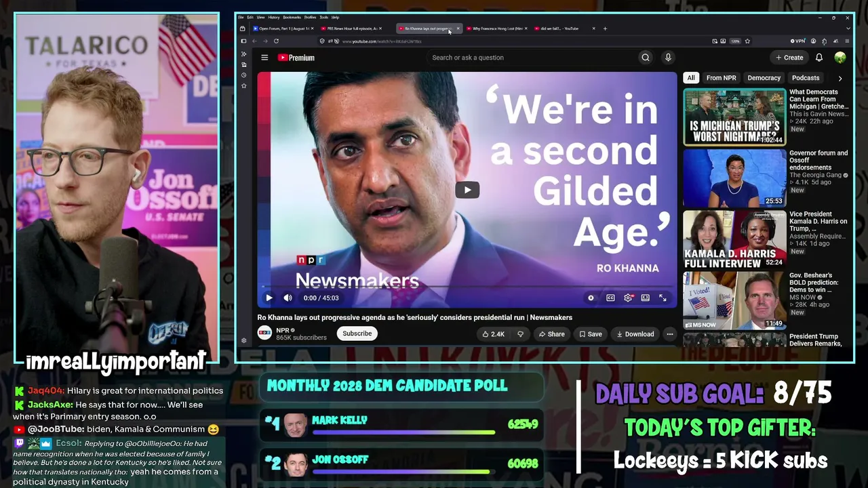The height and width of the screenshot is (488, 868).
Task: Open 'Vice President Kamala D. Harris on Trump' title
Action: coord(818,221)
